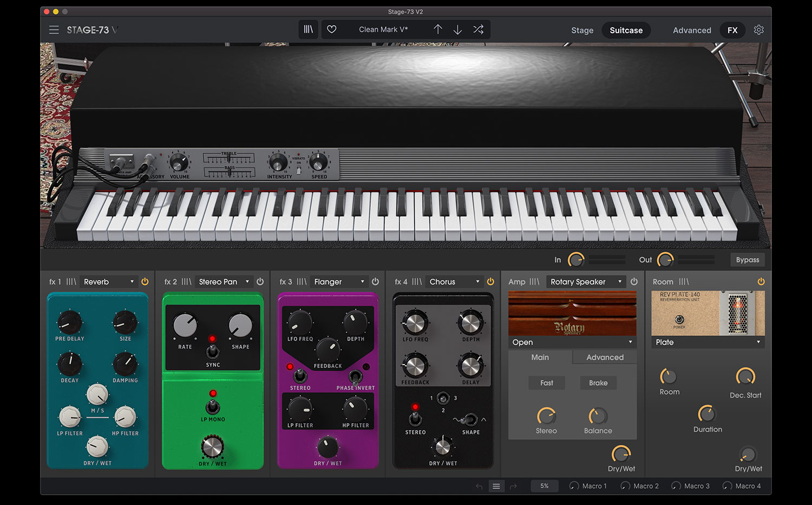
Task: Shuffle presets with the random icon
Action: click(479, 30)
